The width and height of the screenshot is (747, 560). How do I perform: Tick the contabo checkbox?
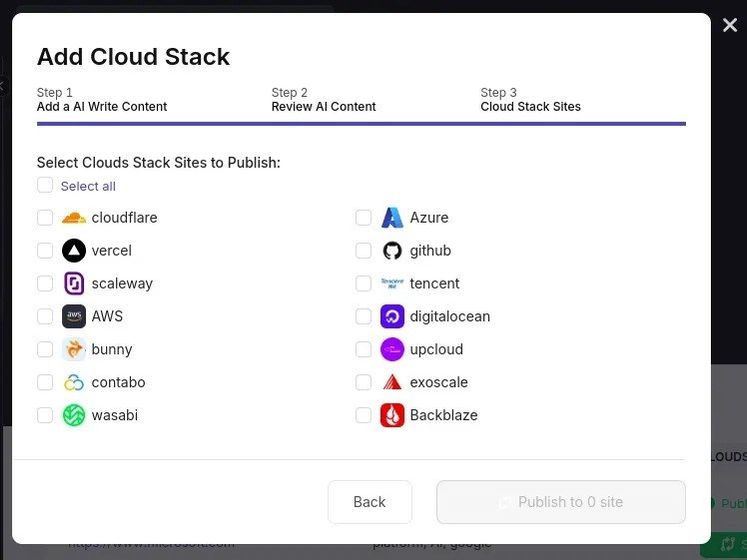(x=45, y=383)
